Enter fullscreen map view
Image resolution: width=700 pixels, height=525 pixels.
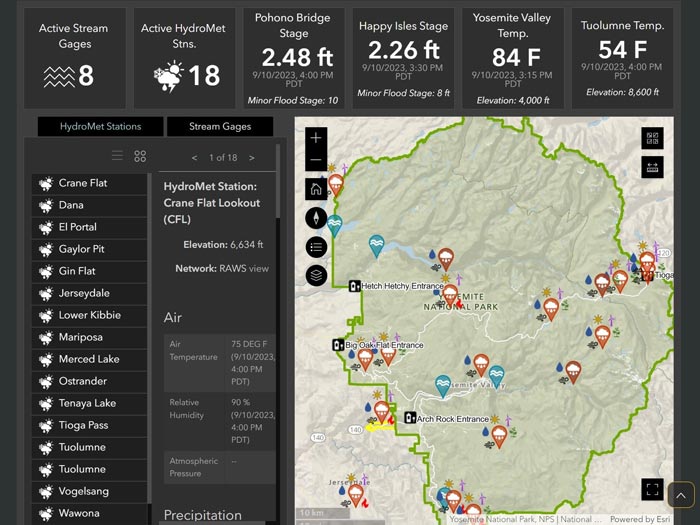(x=652, y=489)
